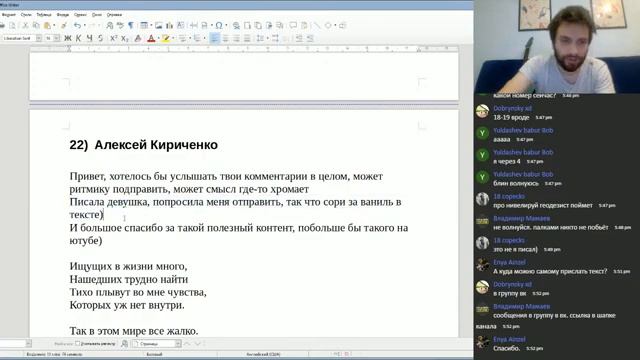Click the Cut scissors icon
640x360 pixels.
click(x=26, y=25)
